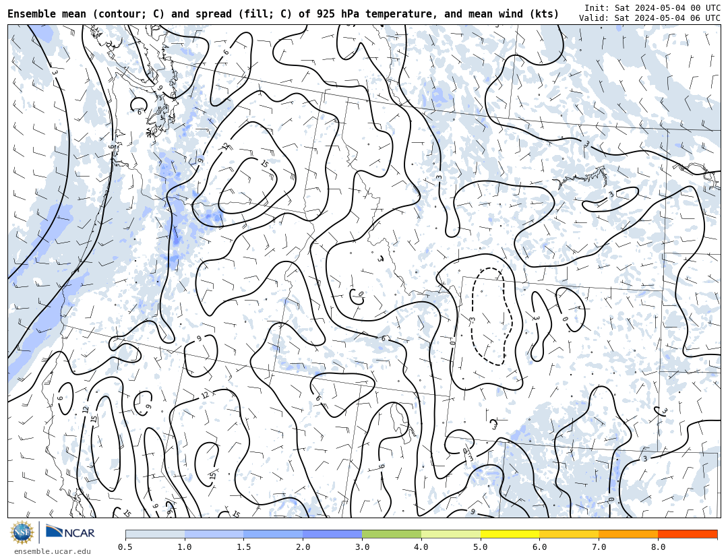Click the colorbar label 2.0

point(303,547)
